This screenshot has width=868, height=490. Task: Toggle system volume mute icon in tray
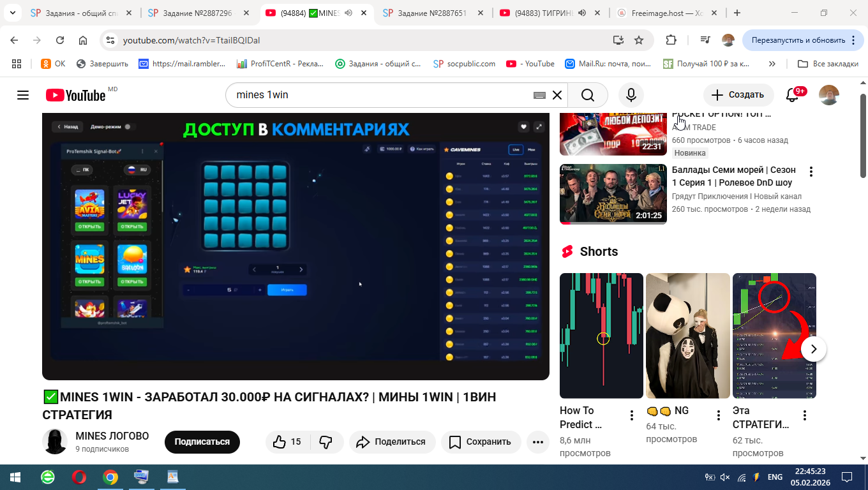pyautogui.click(x=724, y=477)
